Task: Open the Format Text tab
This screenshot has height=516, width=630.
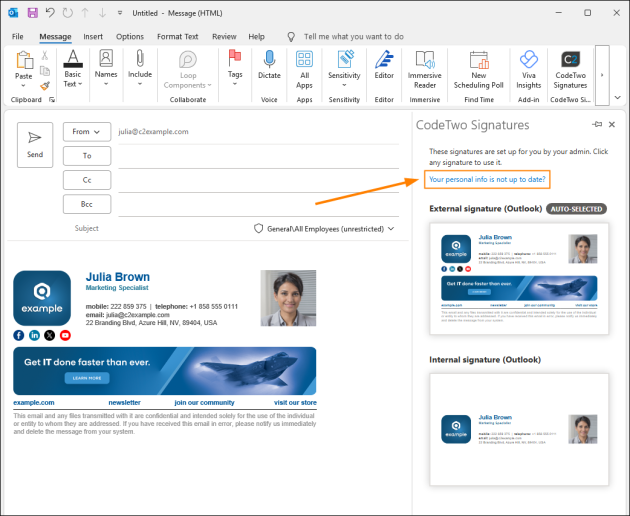Action: tap(178, 37)
